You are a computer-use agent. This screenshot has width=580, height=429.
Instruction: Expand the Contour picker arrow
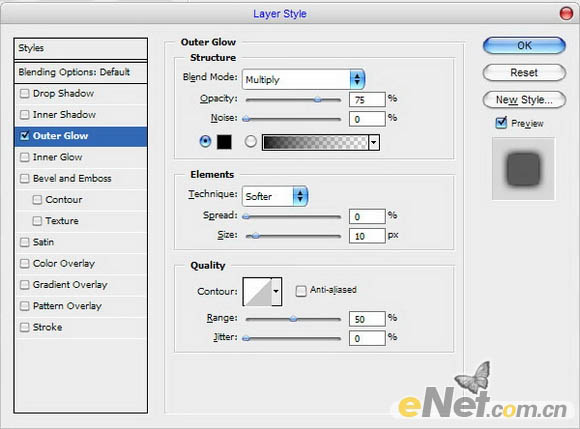[x=276, y=291]
